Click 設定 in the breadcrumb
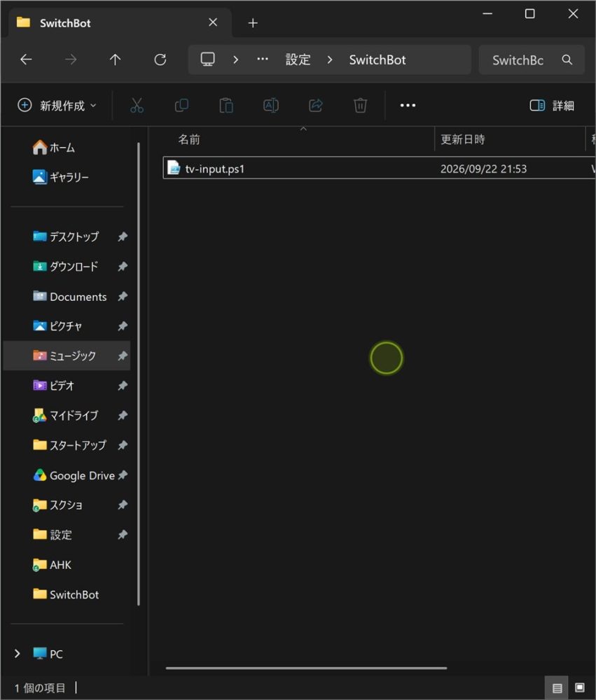This screenshot has width=596, height=700. [298, 59]
